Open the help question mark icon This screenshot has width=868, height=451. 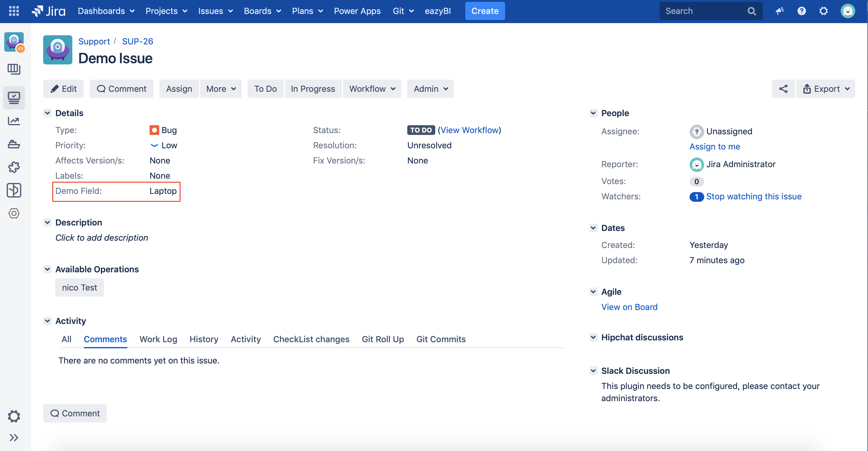click(801, 11)
